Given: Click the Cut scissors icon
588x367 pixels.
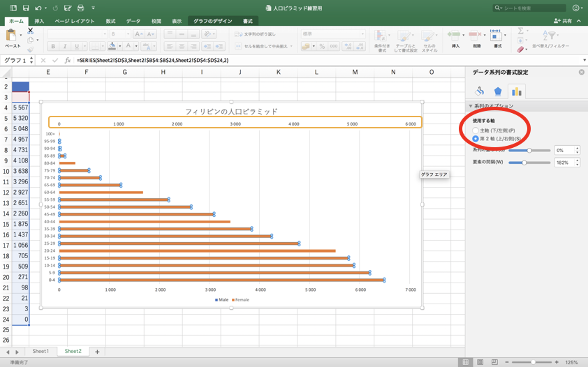Looking at the screenshot, I should tap(30, 31).
